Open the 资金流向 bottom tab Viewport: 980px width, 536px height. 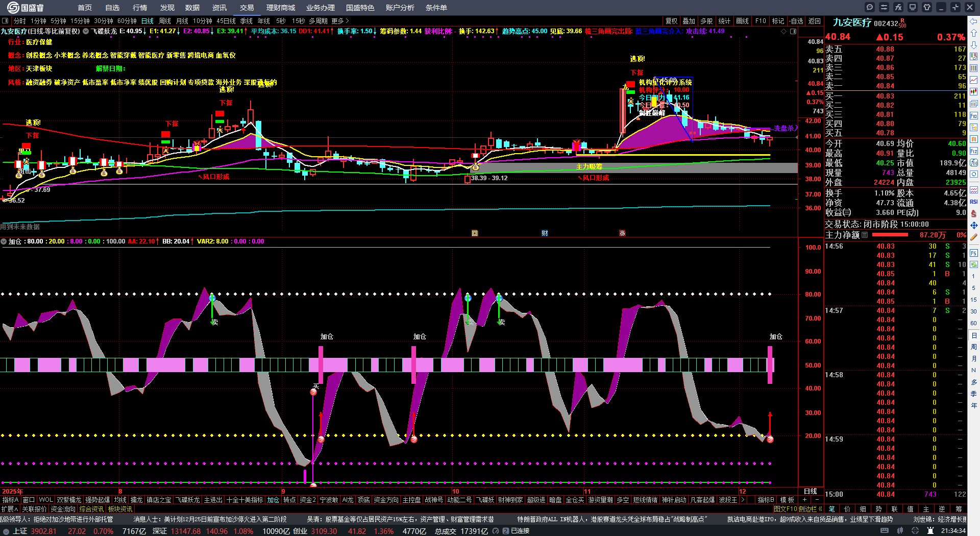[63, 509]
